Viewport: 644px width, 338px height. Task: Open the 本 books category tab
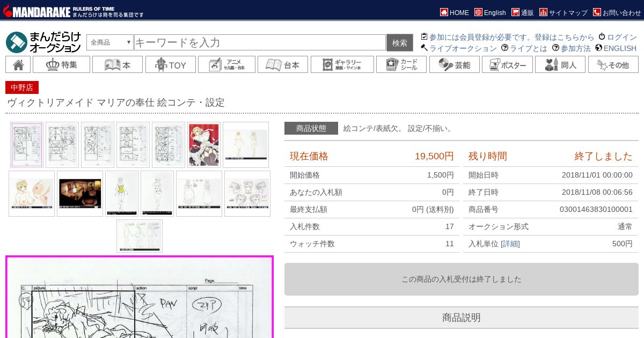[x=118, y=64]
